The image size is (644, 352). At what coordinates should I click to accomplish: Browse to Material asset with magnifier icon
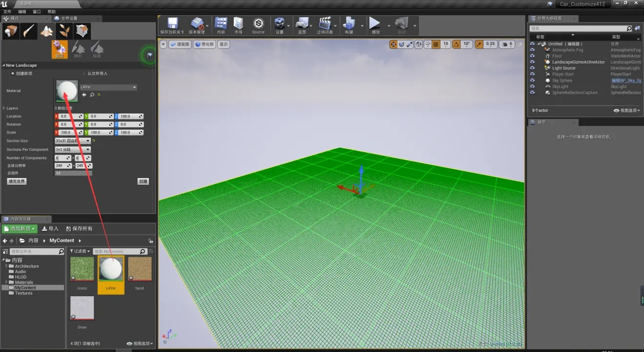click(x=92, y=95)
